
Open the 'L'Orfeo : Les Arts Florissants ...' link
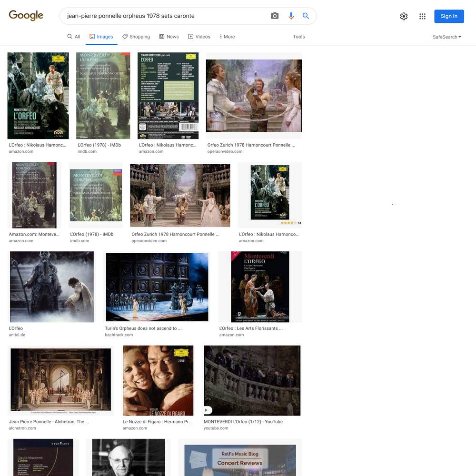coord(251,328)
